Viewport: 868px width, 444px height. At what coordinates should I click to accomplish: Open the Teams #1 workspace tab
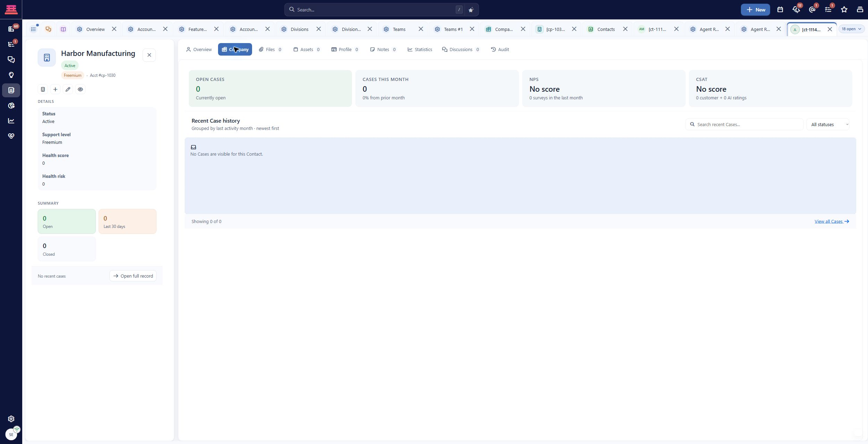point(453,29)
